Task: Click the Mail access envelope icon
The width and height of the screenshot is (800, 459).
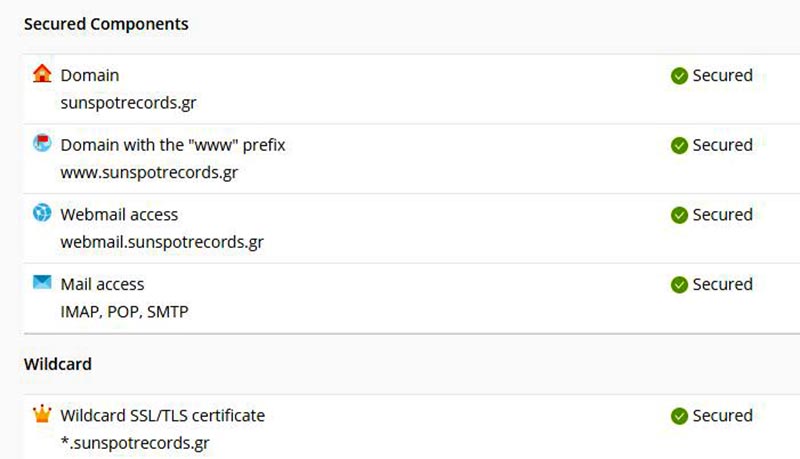Action: point(42,283)
